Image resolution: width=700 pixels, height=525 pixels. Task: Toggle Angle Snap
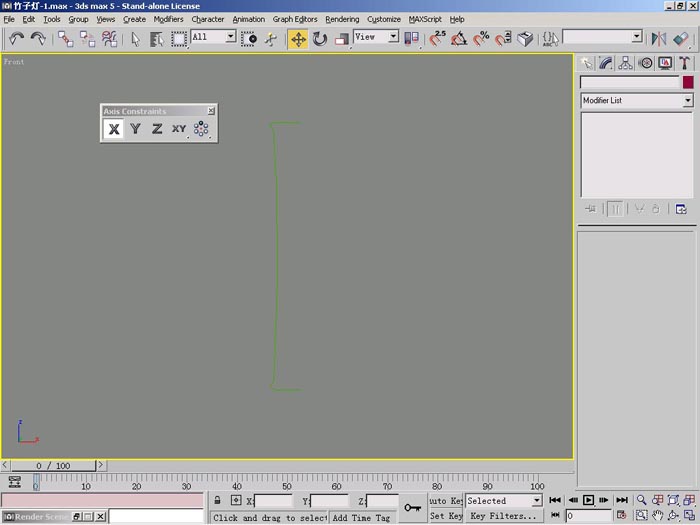(x=459, y=39)
